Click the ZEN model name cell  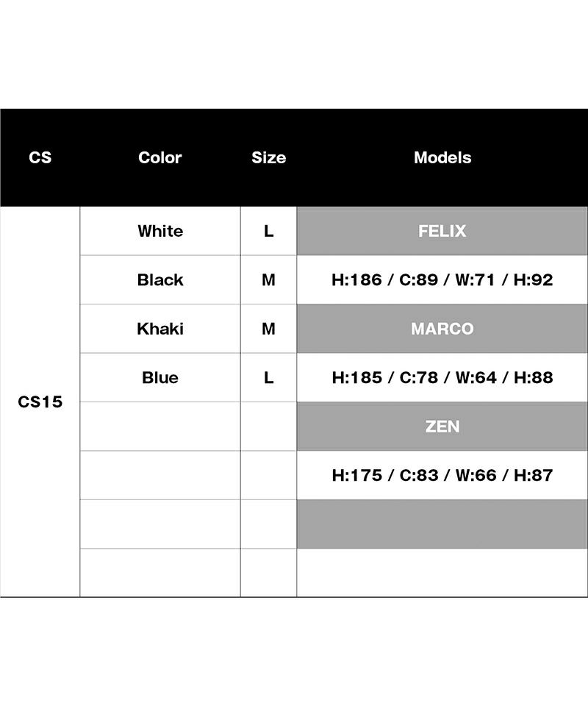click(x=442, y=427)
